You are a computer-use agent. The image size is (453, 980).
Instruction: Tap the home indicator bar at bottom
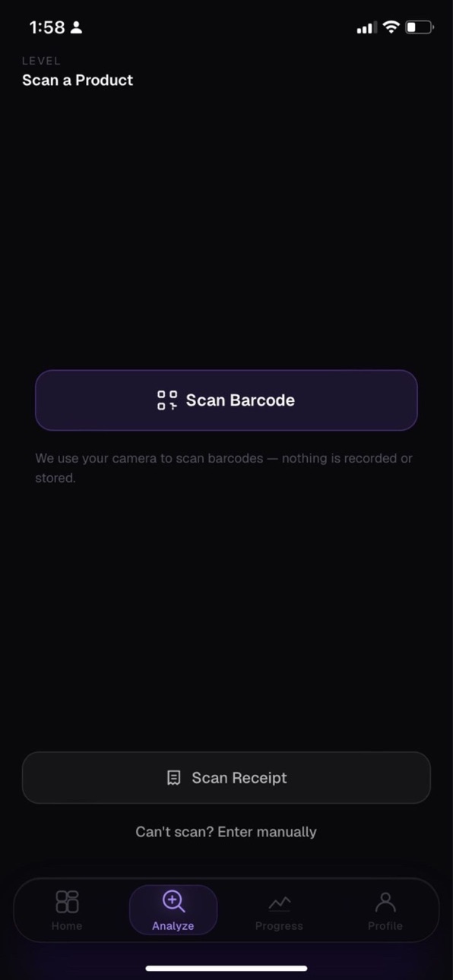[x=226, y=969]
